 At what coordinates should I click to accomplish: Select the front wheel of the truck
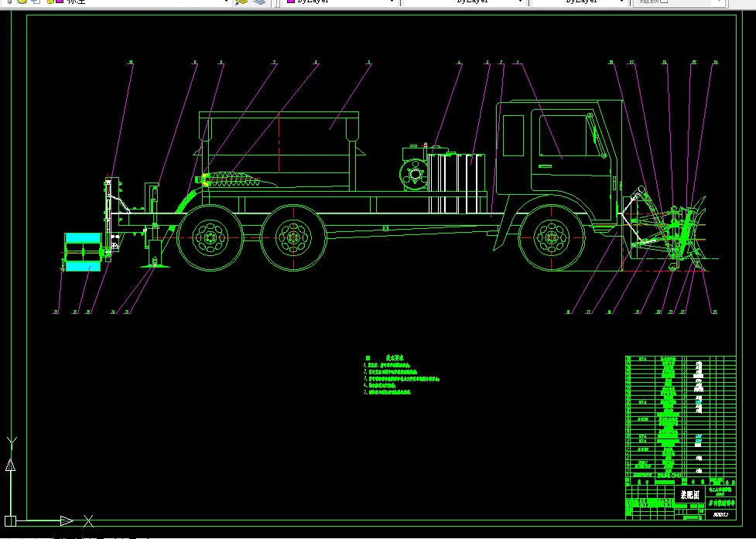(552, 237)
